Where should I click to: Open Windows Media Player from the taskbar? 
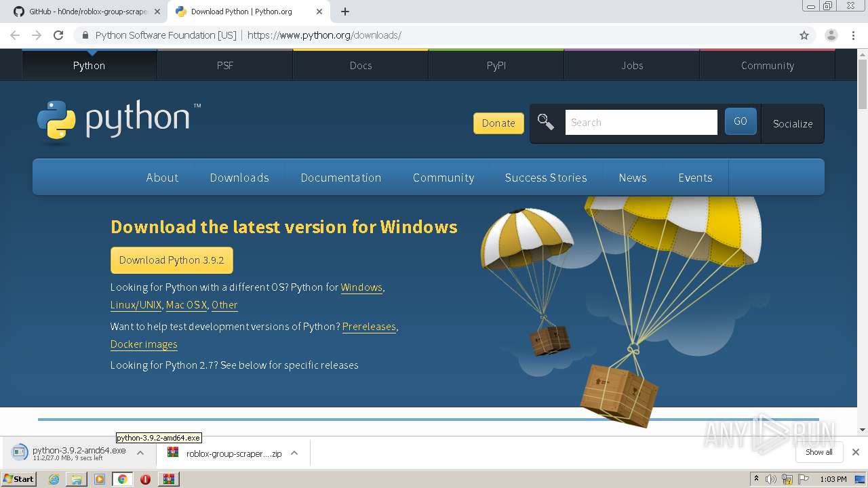[100, 479]
